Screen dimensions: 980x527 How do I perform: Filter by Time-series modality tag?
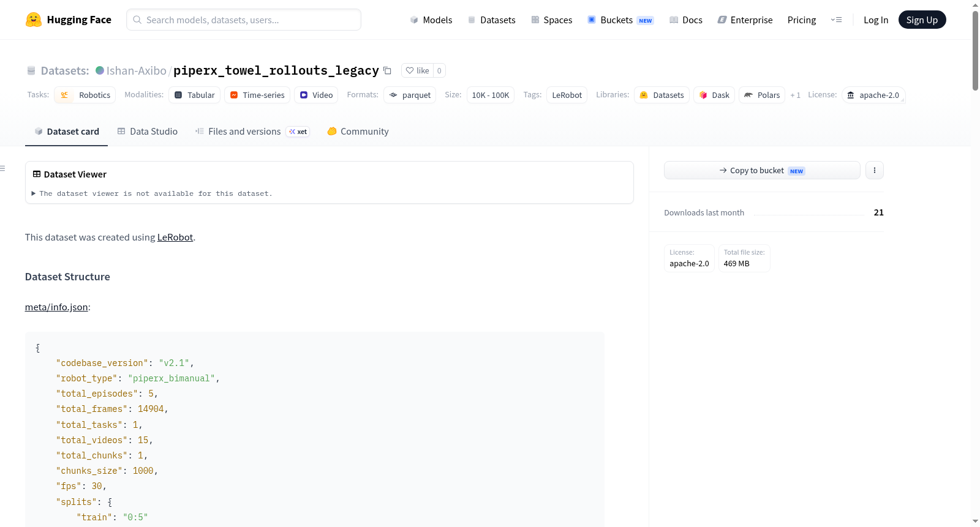click(257, 95)
